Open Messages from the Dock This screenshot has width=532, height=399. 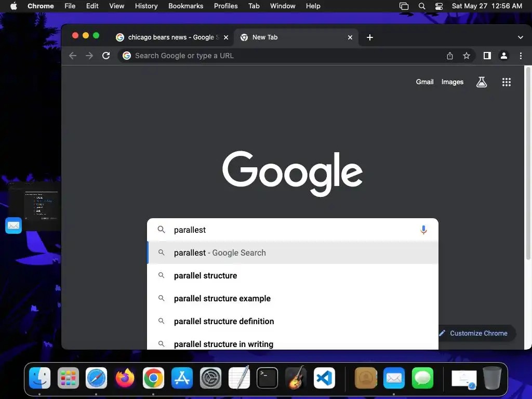(x=422, y=378)
